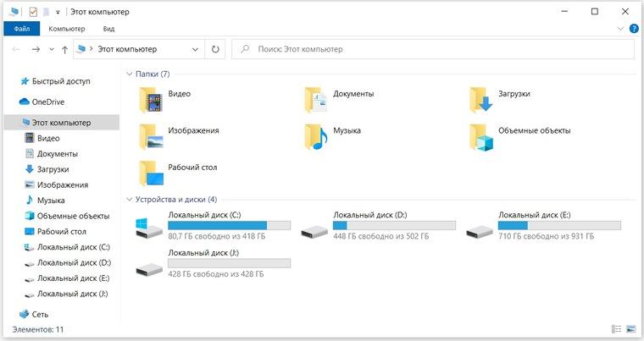The image size is (644, 341).
Task: Click the magnifier icon in search box
Action: pyautogui.click(x=245, y=49)
